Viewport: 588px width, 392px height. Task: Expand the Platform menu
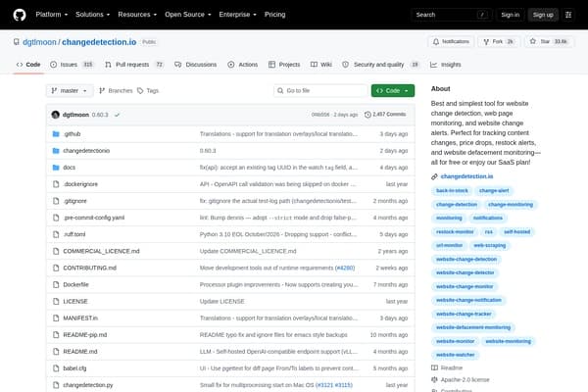pyautogui.click(x=52, y=15)
